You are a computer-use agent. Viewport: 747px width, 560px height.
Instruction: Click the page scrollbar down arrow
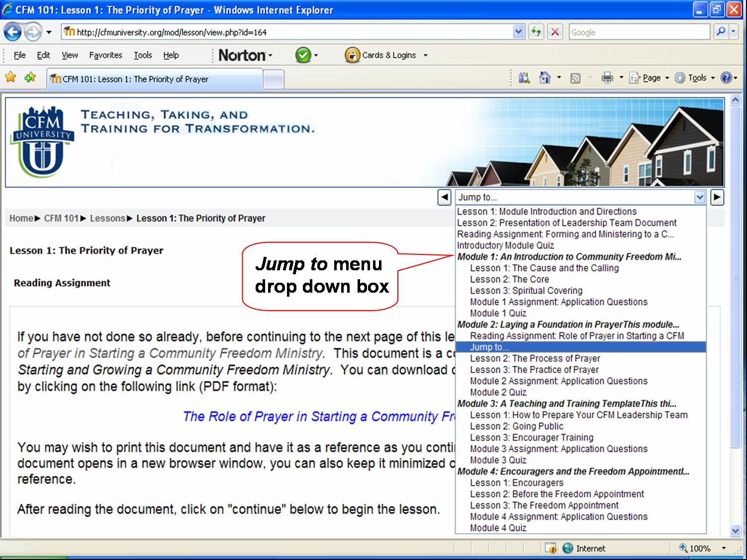pyautogui.click(x=736, y=531)
